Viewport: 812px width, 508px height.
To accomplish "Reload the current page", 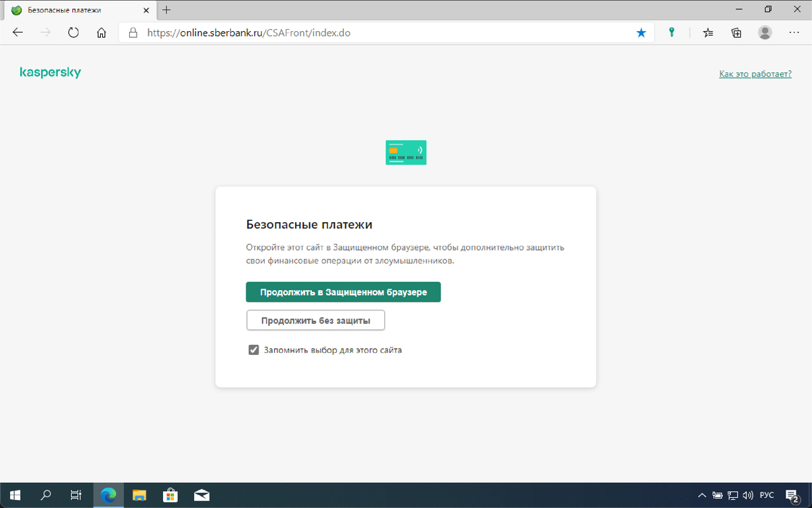I will point(73,33).
